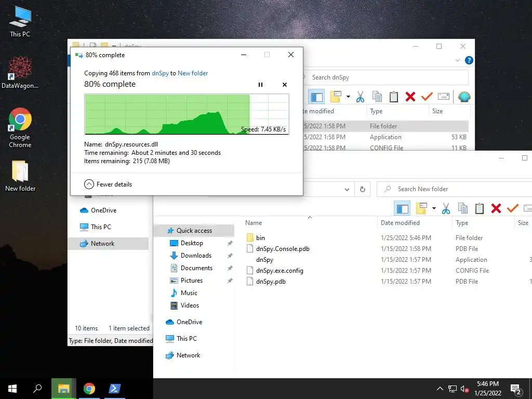Open Videos in New folder sidebar

pos(190,305)
